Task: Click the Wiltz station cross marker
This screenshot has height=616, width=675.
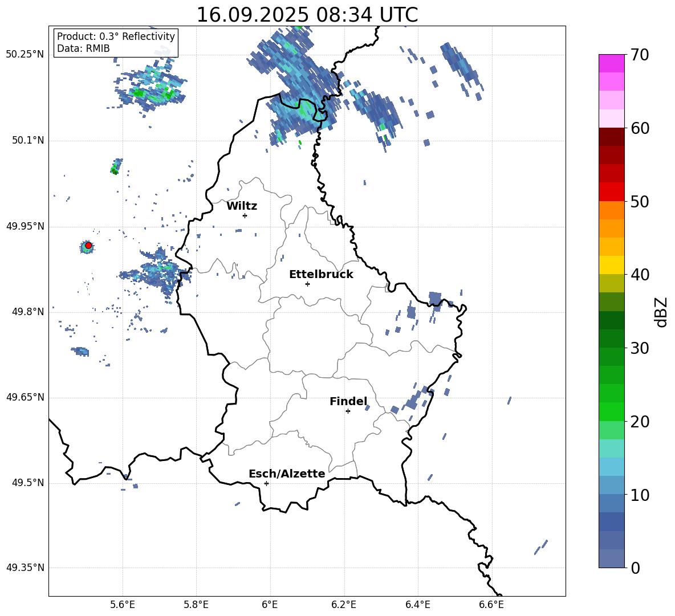Action: tap(245, 215)
